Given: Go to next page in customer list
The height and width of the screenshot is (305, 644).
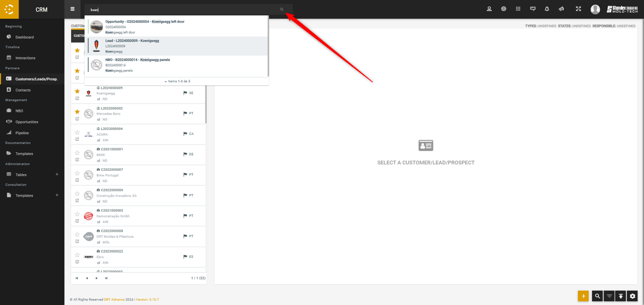Looking at the screenshot, I should coord(97,278).
